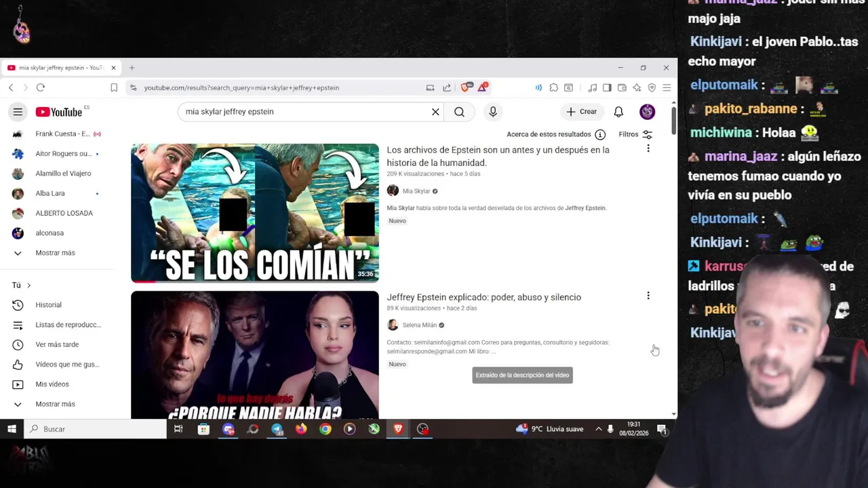The image size is (868, 488).
Task: Open the Brave taskbar icon
Action: (x=398, y=429)
